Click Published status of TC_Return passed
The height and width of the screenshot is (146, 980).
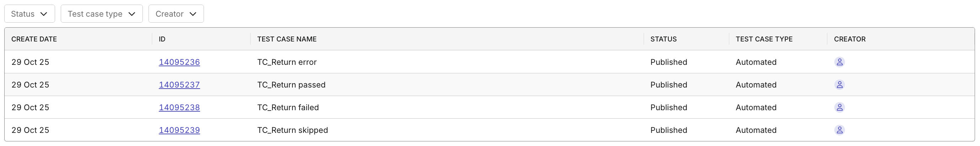[x=668, y=85]
